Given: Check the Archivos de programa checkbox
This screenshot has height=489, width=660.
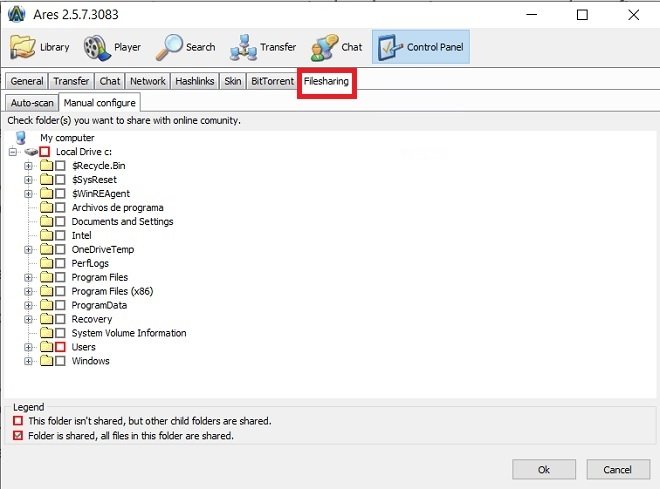Looking at the screenshot, I should click(x=60, y=207).
